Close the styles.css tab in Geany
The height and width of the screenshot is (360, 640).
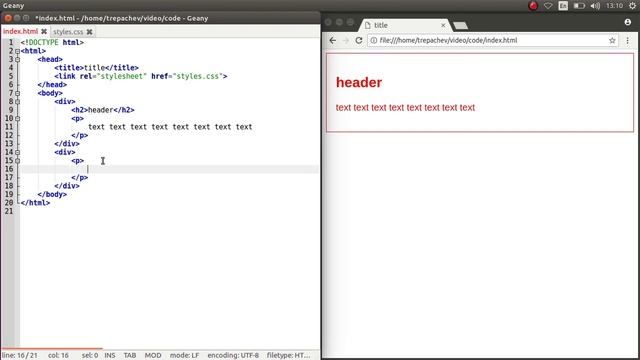[89, 31]
